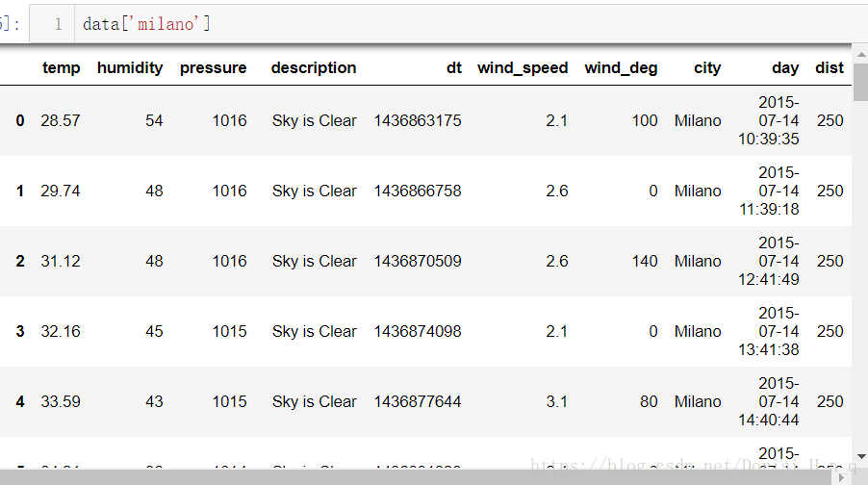Viewport: 868px width, 485px height.
Task: Click dt value 1436863175
Action: pyautogui.click(x=418, y=120)
